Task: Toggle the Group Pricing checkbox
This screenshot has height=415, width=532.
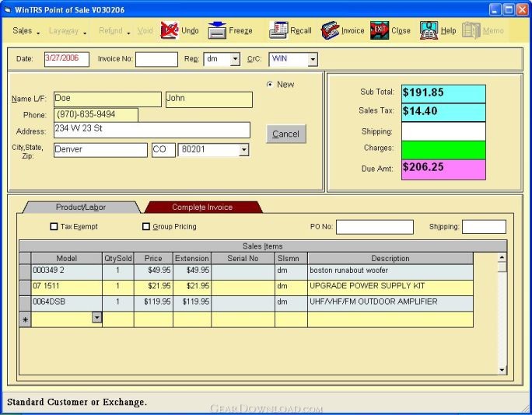Action: click(146, 227)
